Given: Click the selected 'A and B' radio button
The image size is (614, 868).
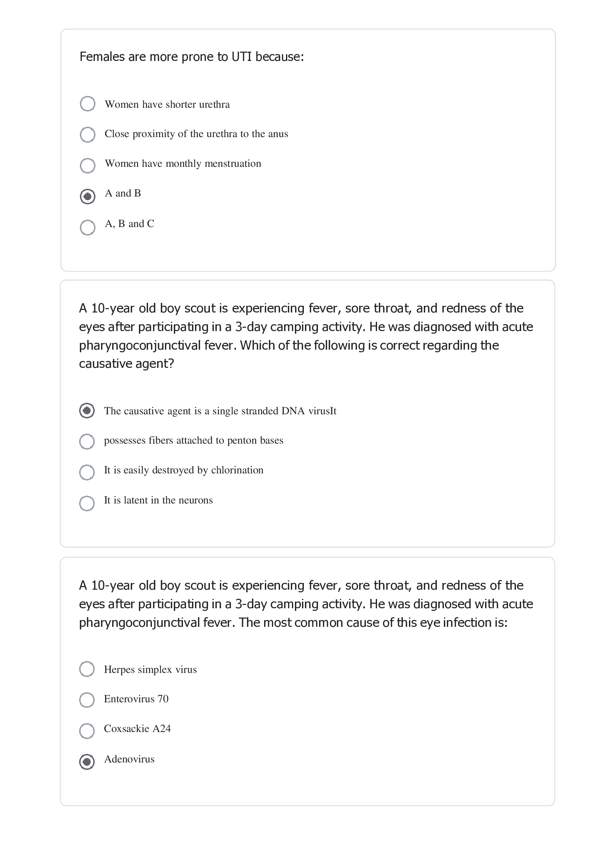Looking at the screenshot, I should point(88,195).
